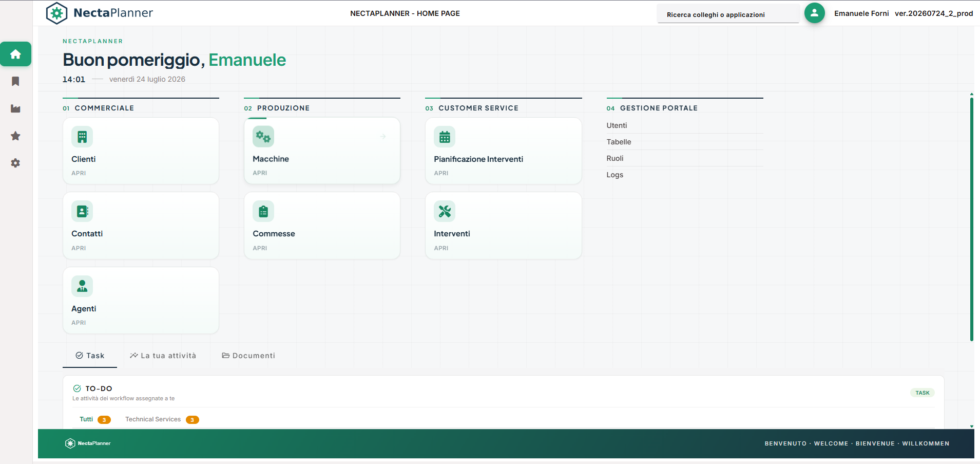The image size is (980, 464).
Task: Click the Macchine gears icon
Action: tap(263, 137)
